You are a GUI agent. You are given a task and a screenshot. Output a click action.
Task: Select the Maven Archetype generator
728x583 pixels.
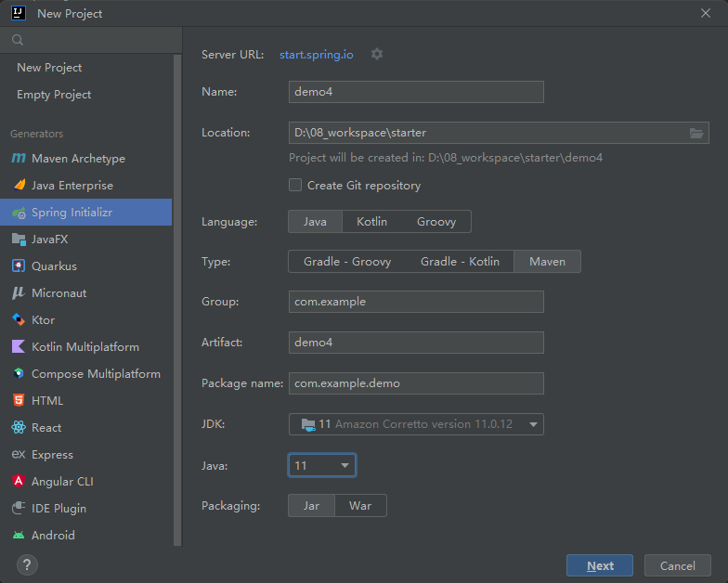click(78, 159)
